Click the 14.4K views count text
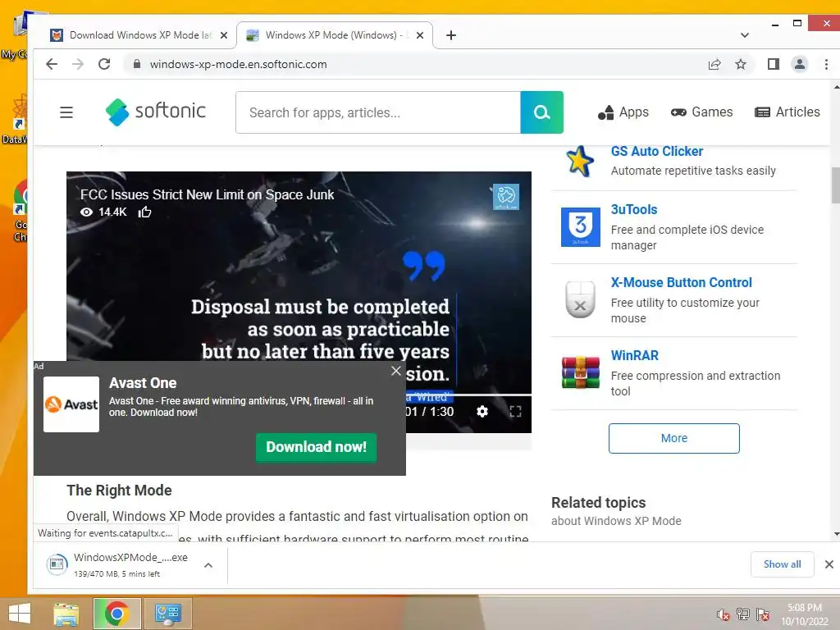840x630 pixels. (112, 212)
